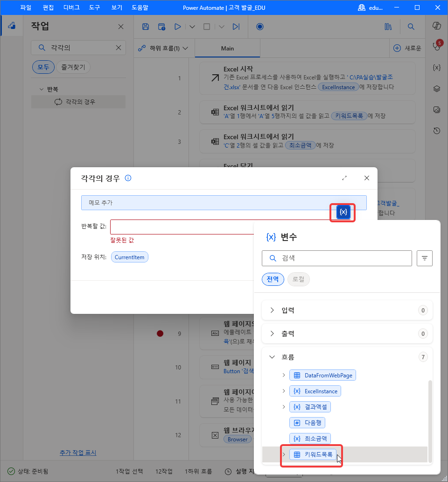Open the 파일 menu
448x482 pixels.
click(26, 7)
